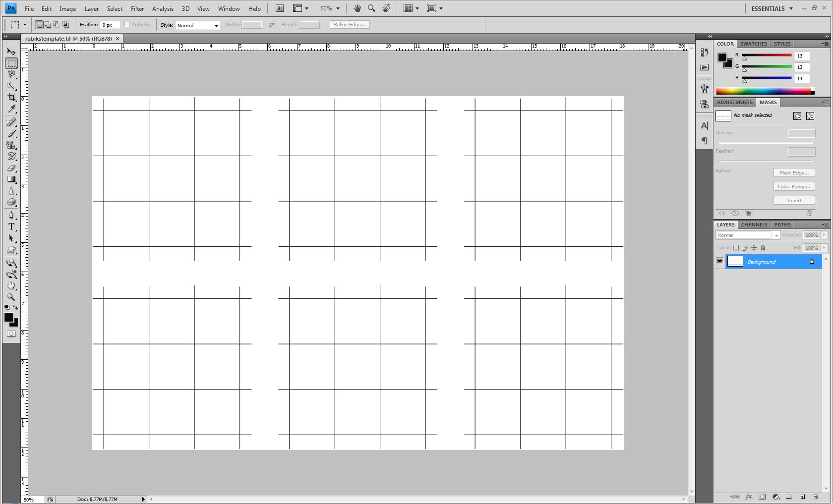This screenshot has height=504, width=833.
Task: Select the 3D Rotate tool
Action: (11, 263)
